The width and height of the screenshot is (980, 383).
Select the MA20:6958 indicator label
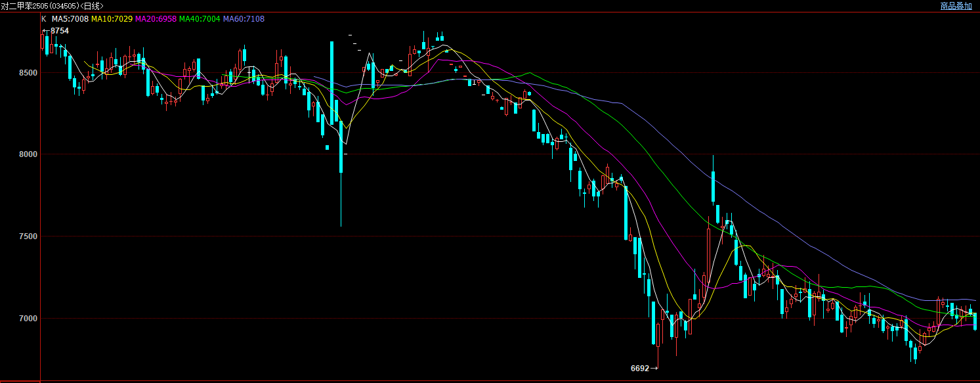coord(156,19)
